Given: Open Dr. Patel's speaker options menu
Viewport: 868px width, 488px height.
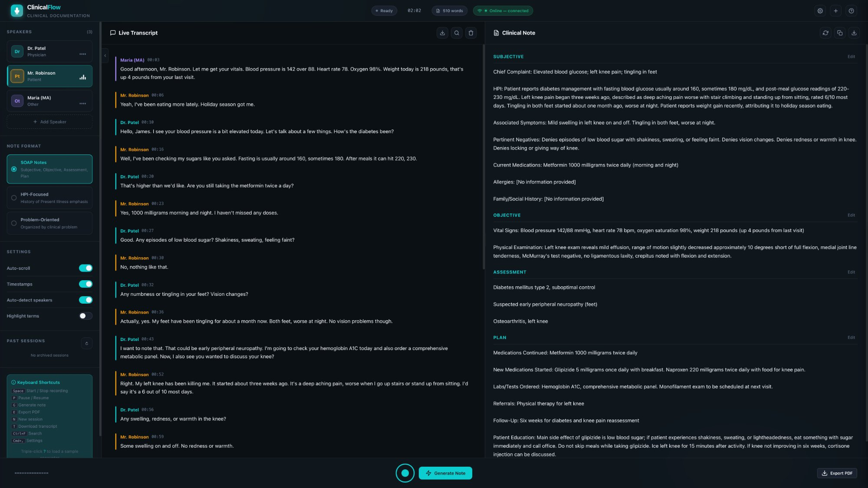Looking at the screenshot, I should coord(82,54).
